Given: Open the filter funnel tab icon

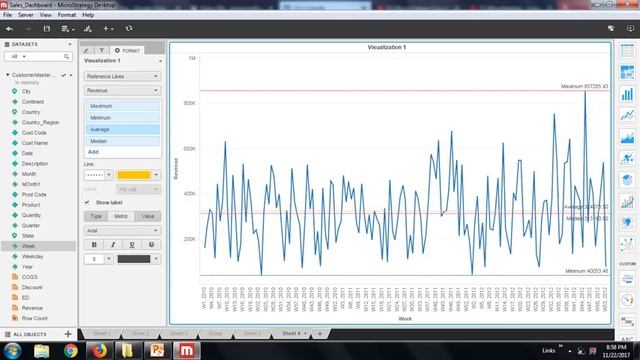Looking at the screenshot, I should click(x=101, y=50).
